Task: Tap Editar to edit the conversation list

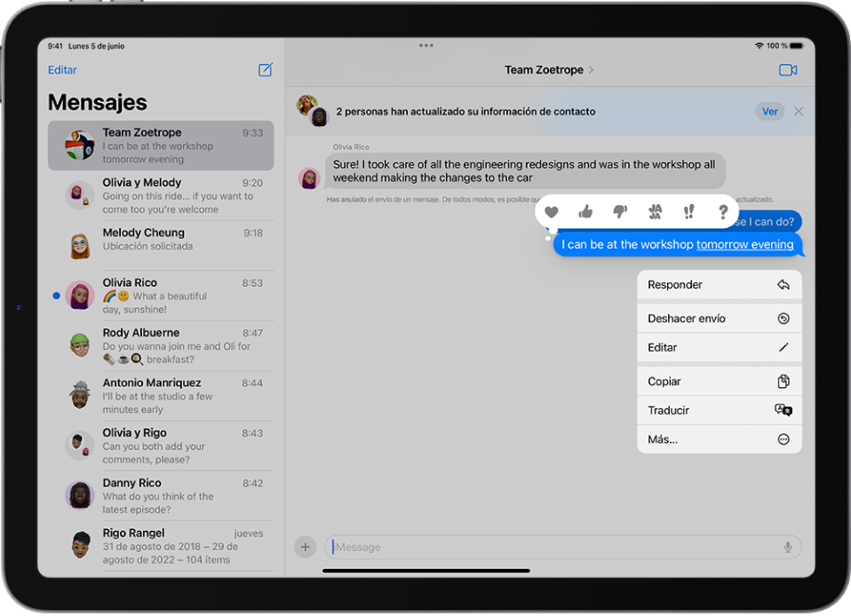Action: [62, 69]
